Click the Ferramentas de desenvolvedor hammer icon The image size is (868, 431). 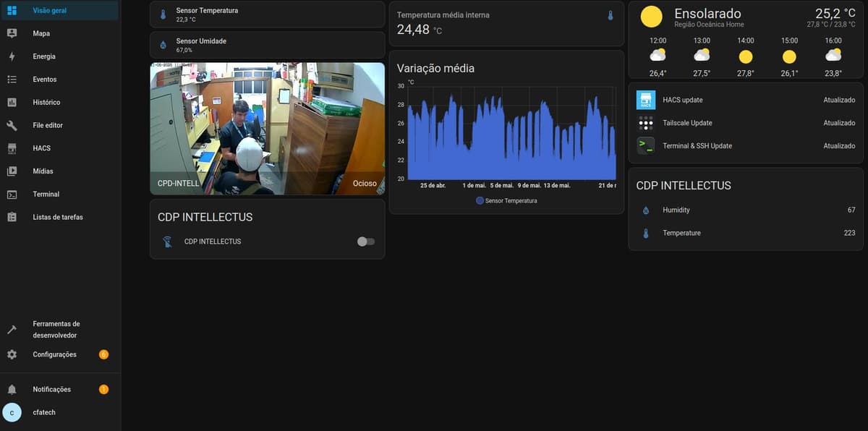[x=12, y=330]
